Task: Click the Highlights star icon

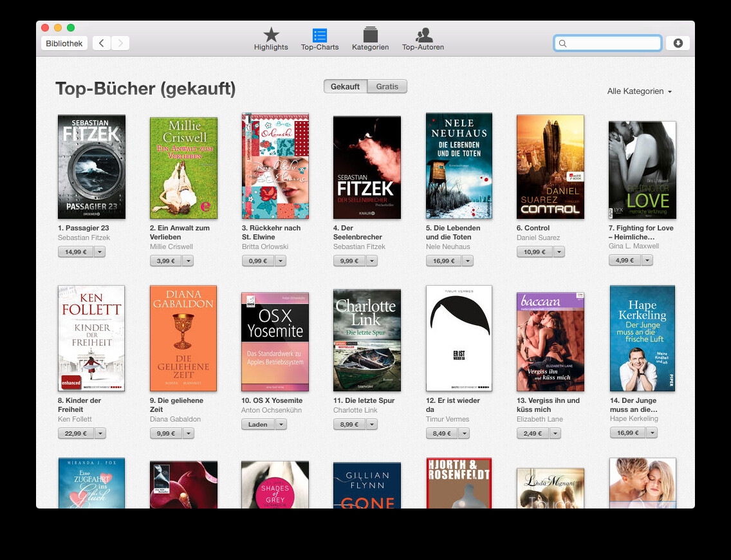Action: click(270, 33)
